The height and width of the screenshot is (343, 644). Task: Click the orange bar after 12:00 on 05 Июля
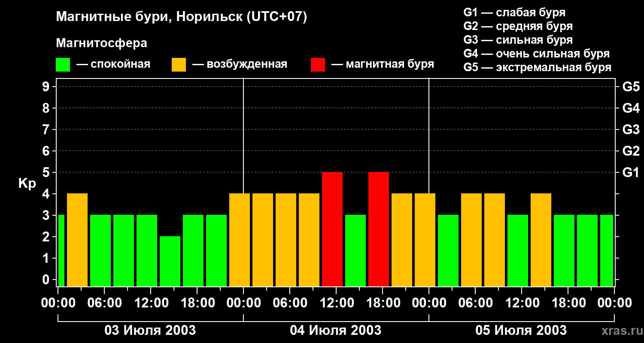[x=541, y=240]
